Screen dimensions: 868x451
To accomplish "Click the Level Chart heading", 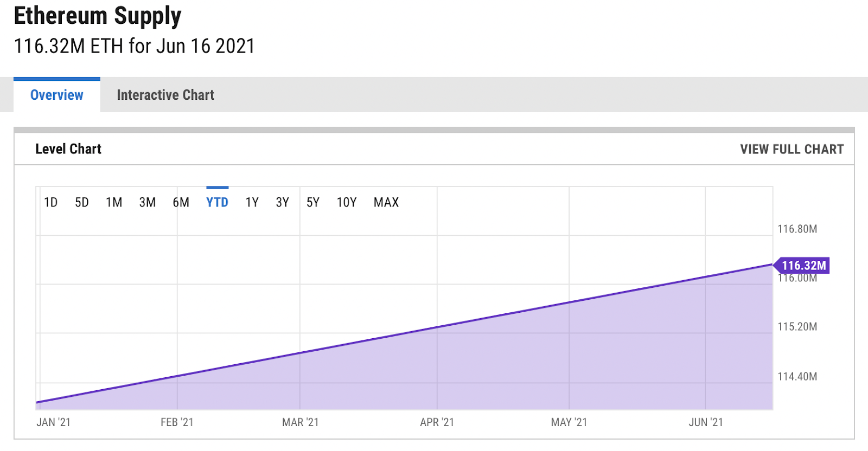I will [x=68, y=149].
